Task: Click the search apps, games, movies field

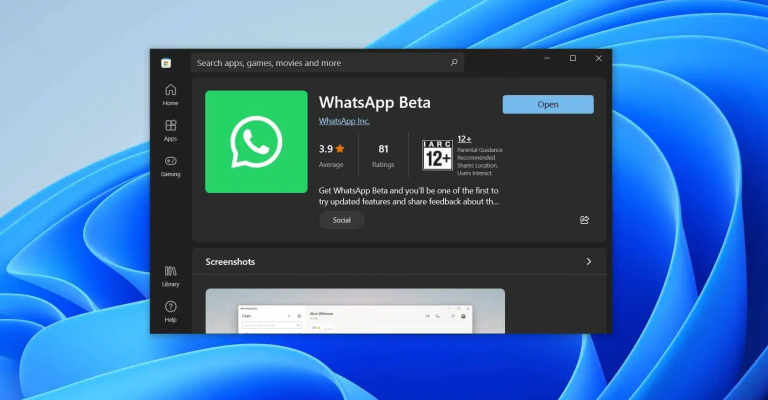Action: point(320,63)
